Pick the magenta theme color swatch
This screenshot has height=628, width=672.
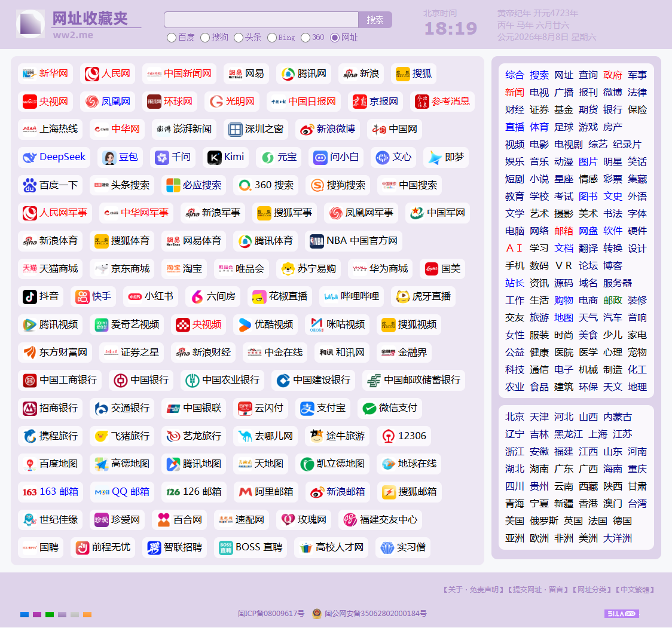click(x=37, y=614)
